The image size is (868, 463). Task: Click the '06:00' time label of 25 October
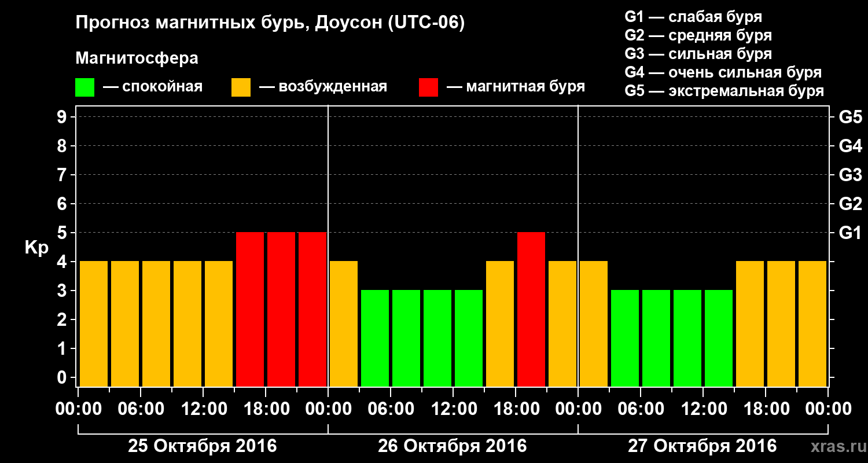coord(141,409)
